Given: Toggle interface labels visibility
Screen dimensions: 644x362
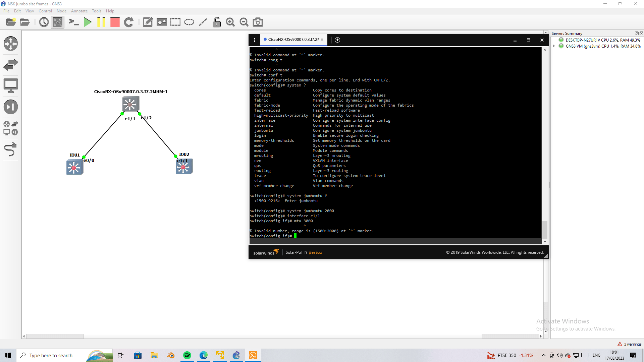Looking at the screenshot, I should [x=58, y=22].
